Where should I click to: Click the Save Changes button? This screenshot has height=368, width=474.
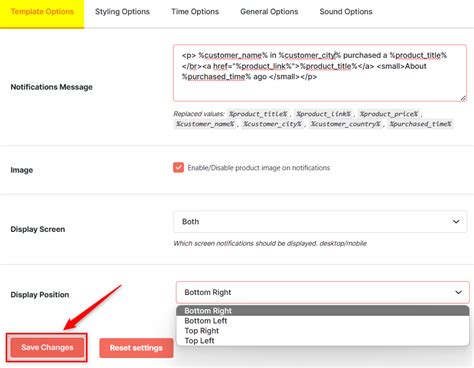point(47,347)
